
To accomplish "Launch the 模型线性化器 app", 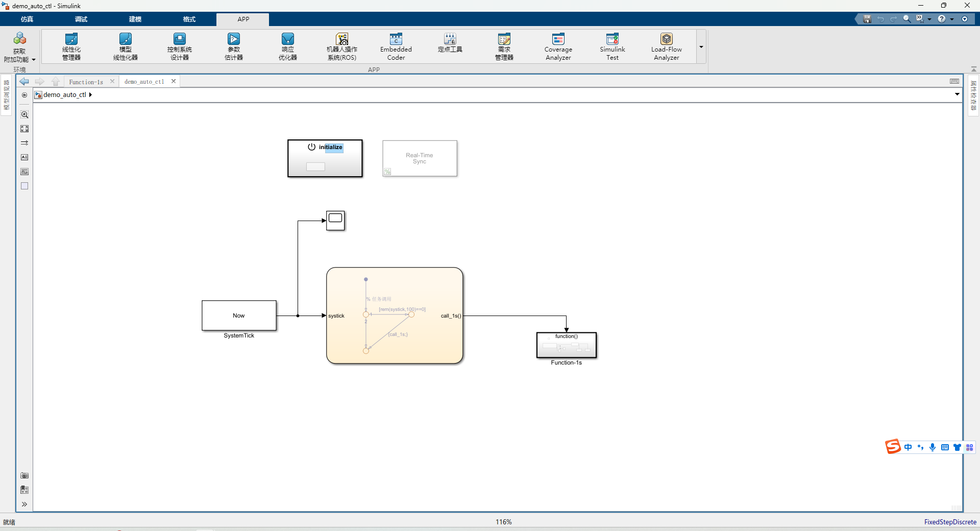I will tap(126, 46).
